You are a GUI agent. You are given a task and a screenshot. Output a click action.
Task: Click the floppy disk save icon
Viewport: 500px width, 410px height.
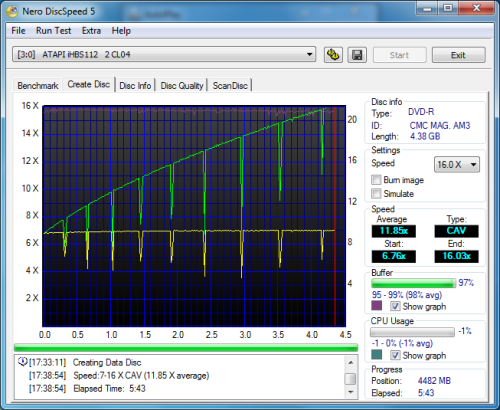[x=357, y=55]
